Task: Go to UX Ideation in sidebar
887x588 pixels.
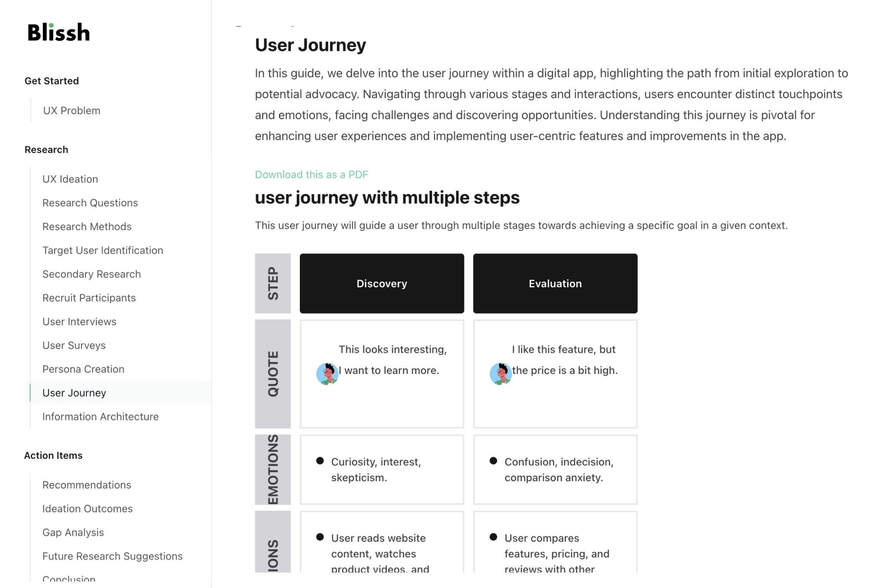Action: tap(70, 179)
